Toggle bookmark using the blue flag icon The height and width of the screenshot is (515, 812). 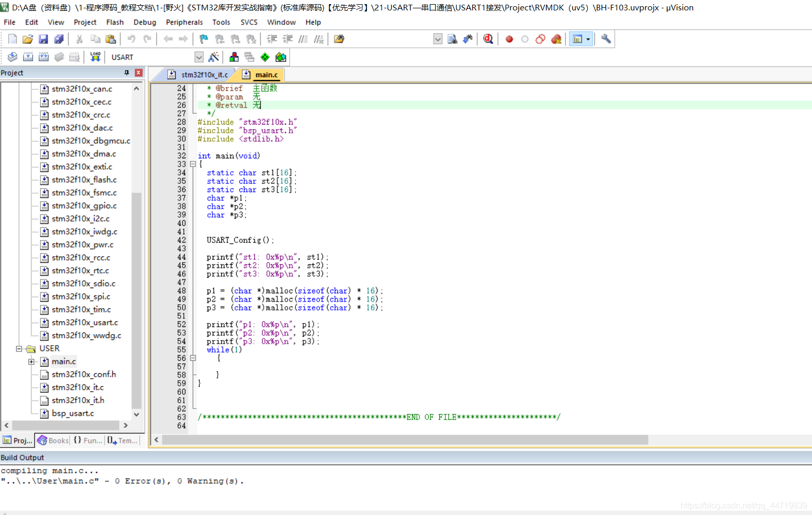point(204,39)
